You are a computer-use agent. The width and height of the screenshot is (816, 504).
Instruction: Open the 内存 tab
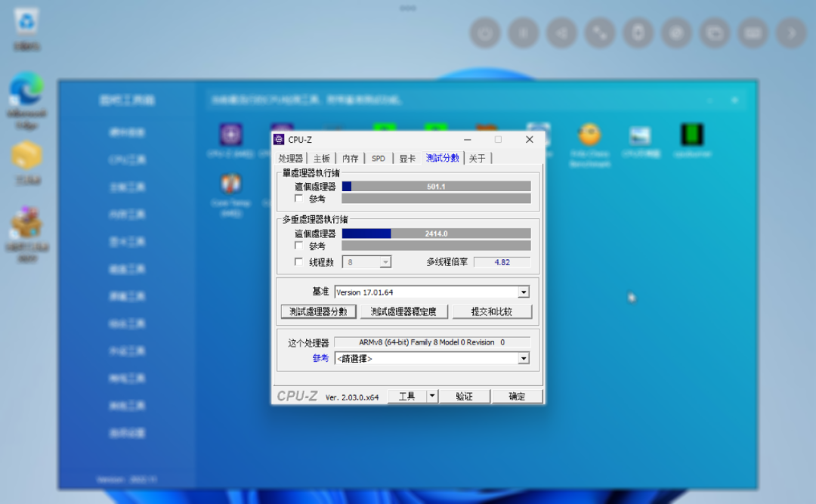tap(351, 158)
